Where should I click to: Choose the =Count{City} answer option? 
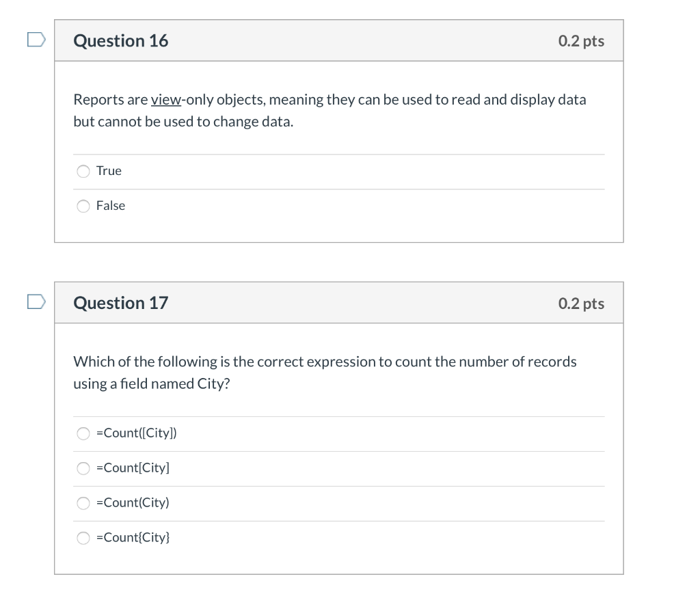tap(83, 537)
